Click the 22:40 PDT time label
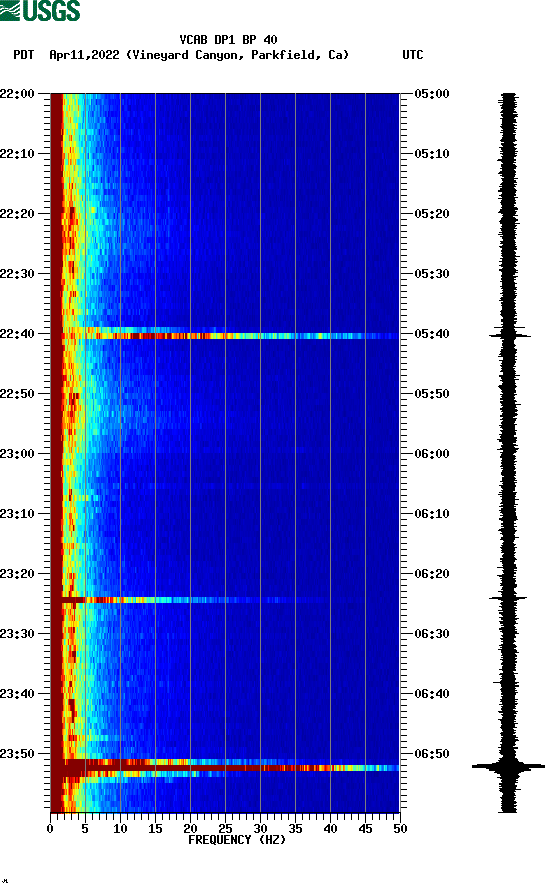 tap(17, 334)
